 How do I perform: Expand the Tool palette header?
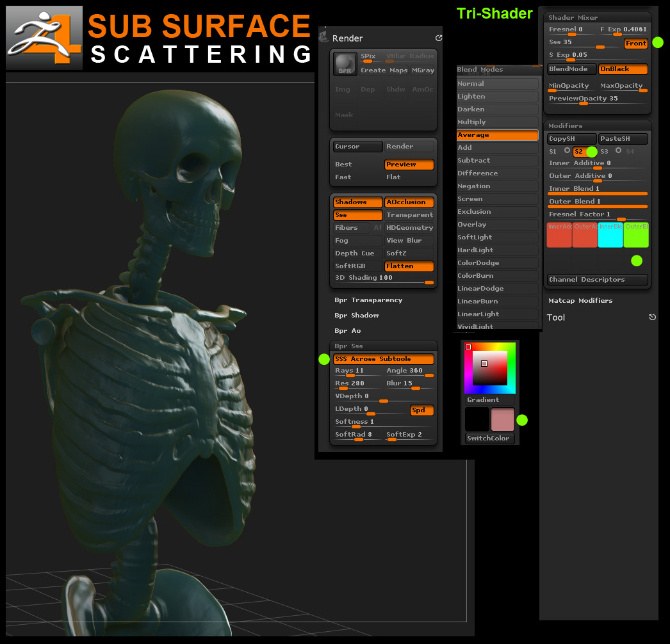[555, 318]
